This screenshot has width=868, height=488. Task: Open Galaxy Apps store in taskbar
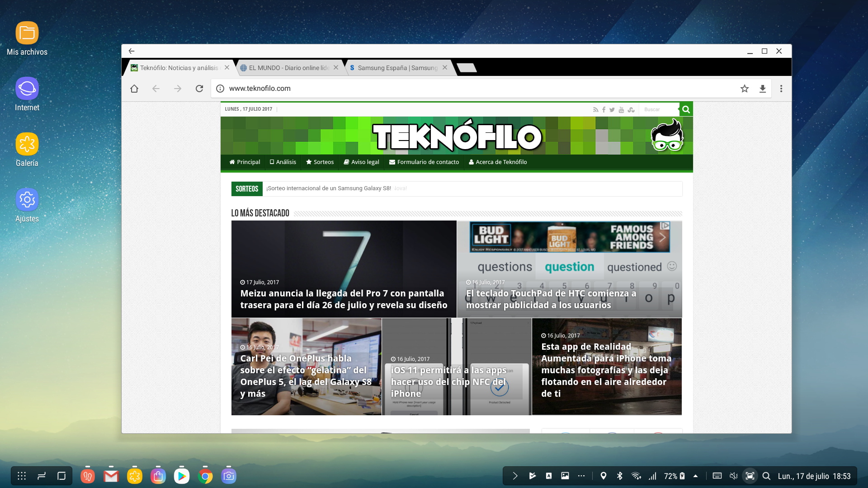point(158,476)
